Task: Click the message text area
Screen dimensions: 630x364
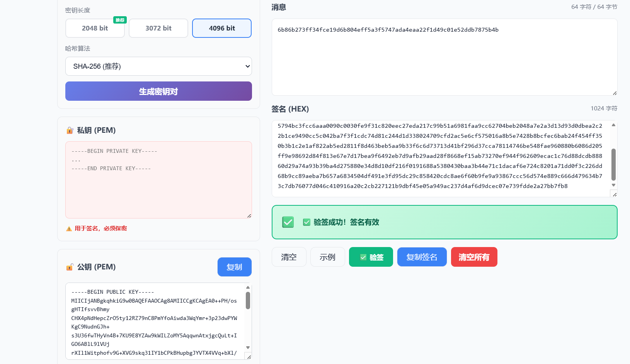Action: click(444, 57)
